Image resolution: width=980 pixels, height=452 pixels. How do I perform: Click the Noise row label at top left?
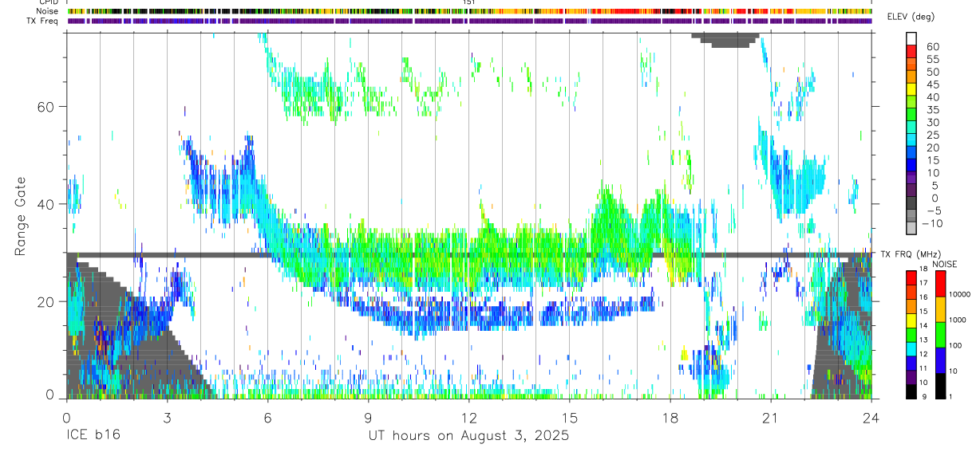tap(49, 11)
